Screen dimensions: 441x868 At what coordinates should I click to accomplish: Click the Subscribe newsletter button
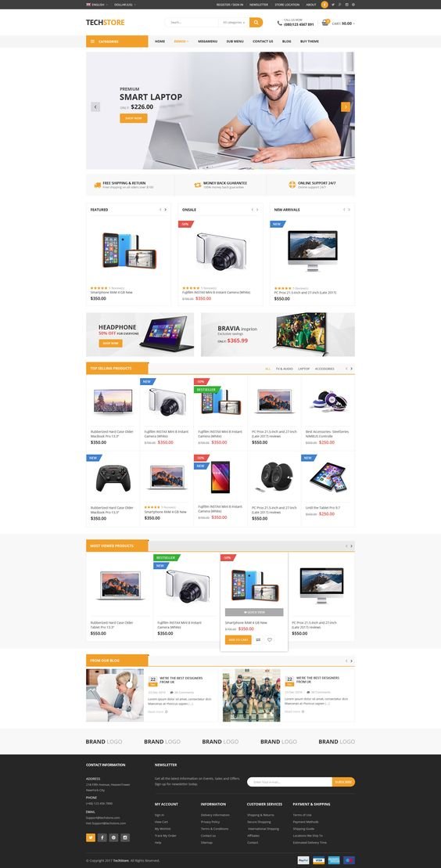343,782
